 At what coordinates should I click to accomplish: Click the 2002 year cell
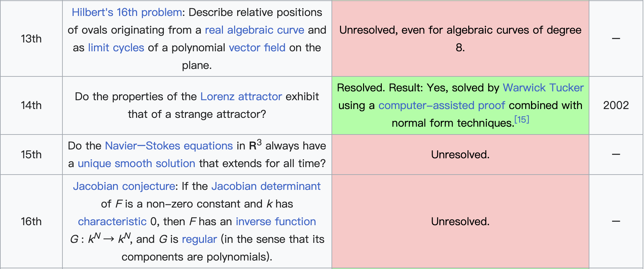[x=615, y=106]
